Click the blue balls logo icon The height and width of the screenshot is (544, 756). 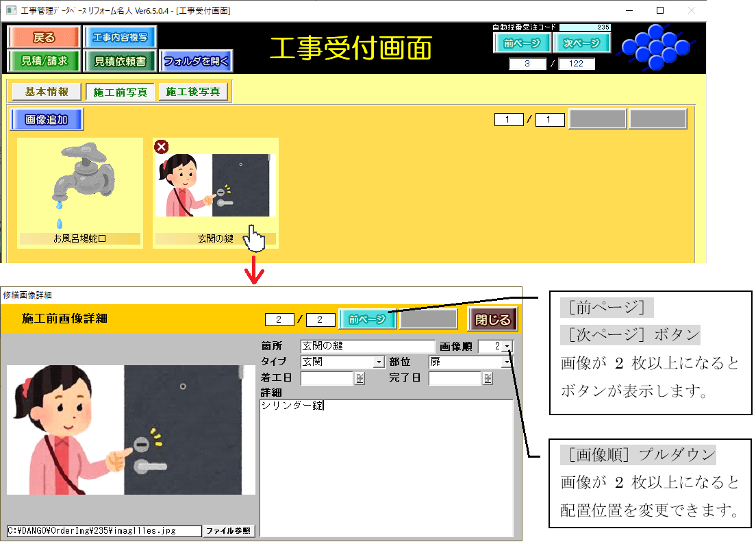657,47
